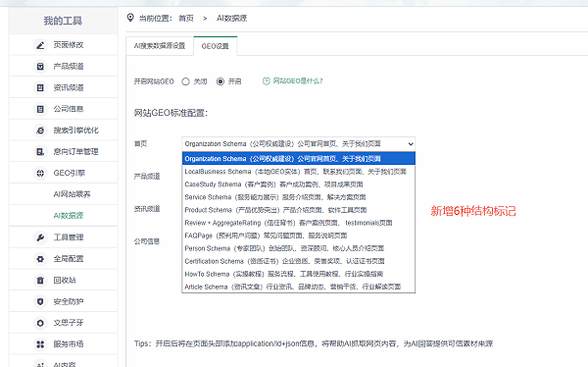Choose Article Schema option

pyautogui.click(x=299, y=287)
